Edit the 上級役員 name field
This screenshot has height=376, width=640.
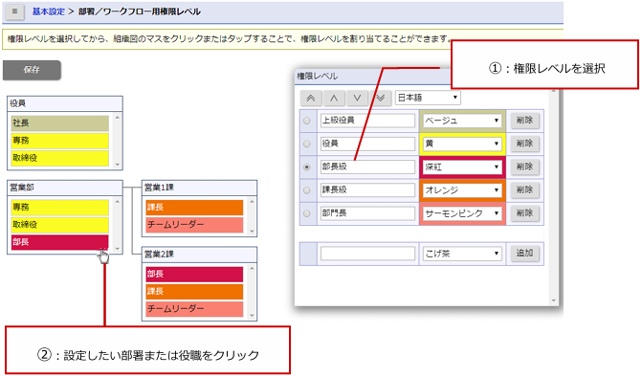(x=367, y=120)
